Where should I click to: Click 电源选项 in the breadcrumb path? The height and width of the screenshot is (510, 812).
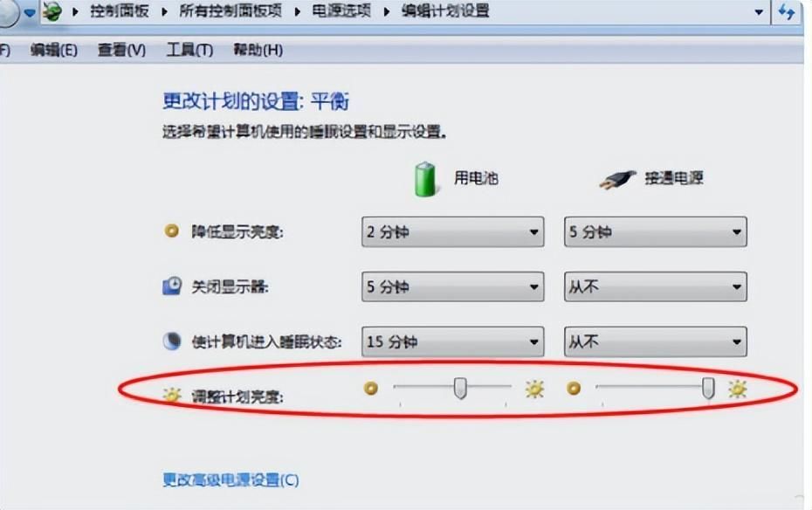[x=341, y=10]
